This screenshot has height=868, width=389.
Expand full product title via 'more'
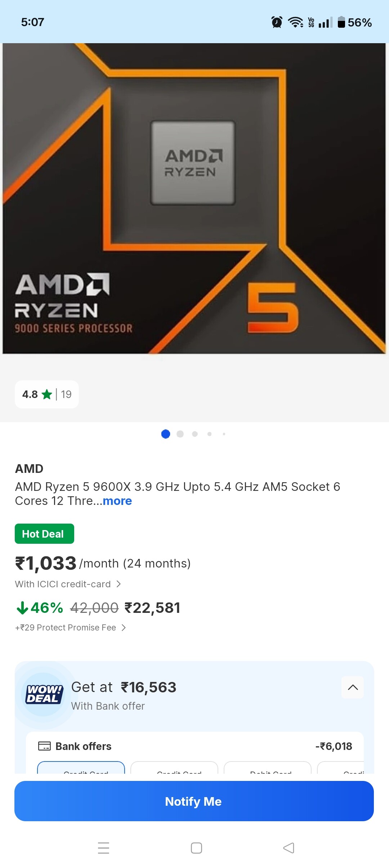click(117, 501)
